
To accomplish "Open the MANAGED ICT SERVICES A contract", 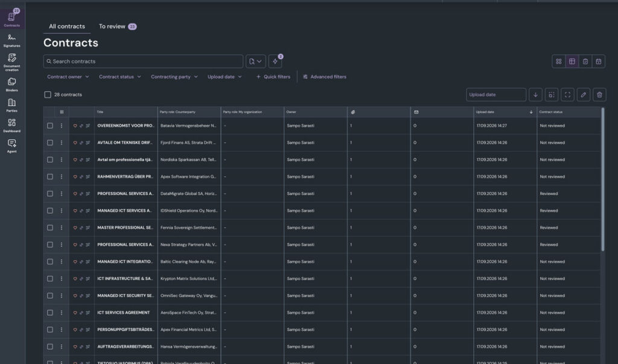I will coord(124,211).
